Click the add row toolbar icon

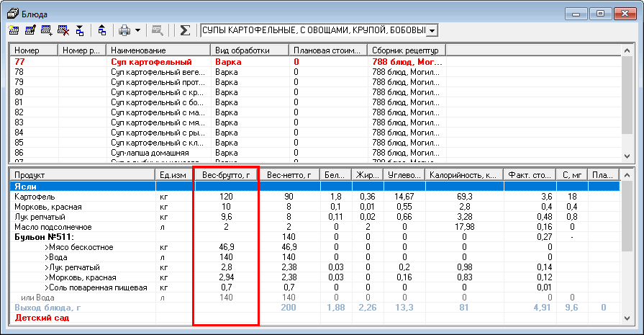pyautogui.click(x=47, y=31)
